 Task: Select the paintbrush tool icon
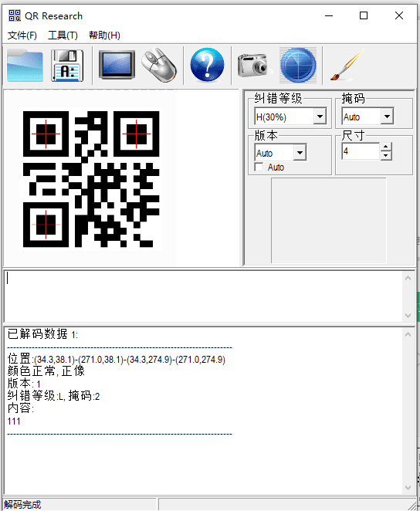coord(347,65)
